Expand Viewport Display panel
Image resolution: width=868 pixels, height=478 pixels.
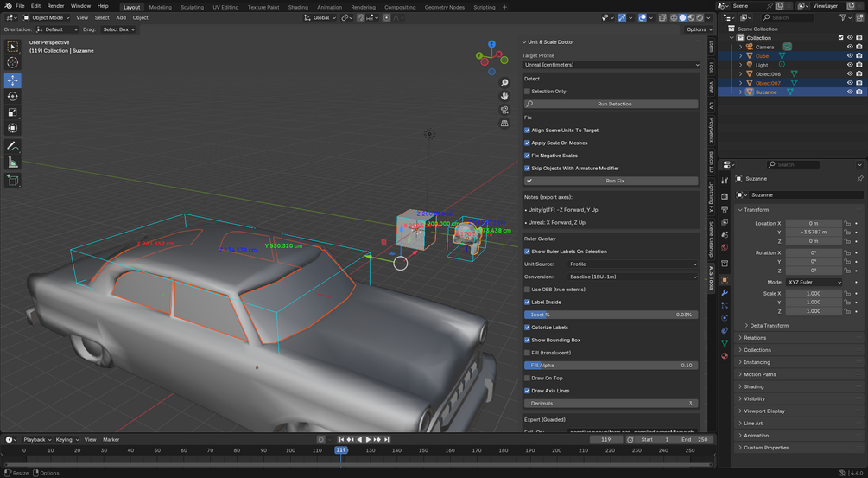coord(763,411)
